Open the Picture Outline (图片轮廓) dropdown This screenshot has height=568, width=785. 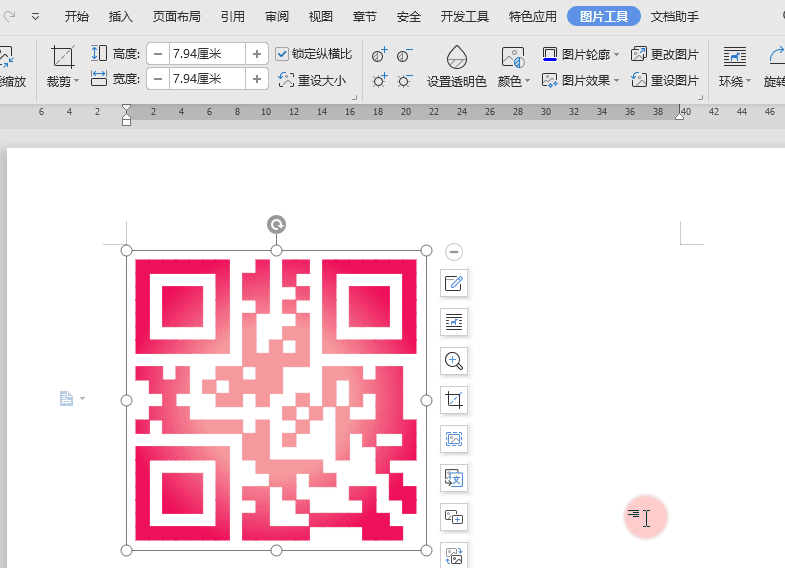[x=581, y=54]
